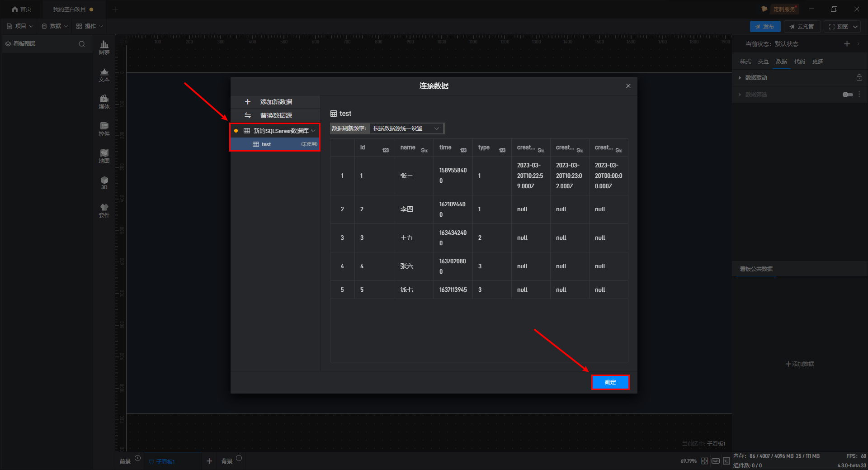
Task: Go to the 首页 home tab
Action: click(x=22, y=9)
